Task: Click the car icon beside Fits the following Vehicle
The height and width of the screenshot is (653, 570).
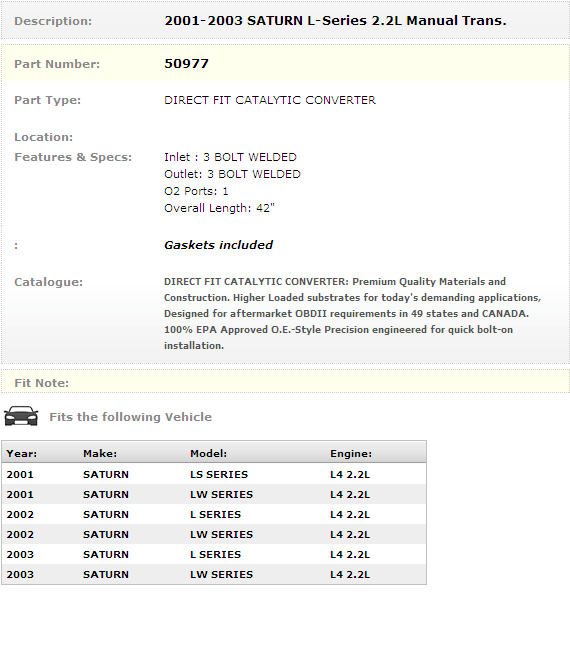Action: (21, 416)
